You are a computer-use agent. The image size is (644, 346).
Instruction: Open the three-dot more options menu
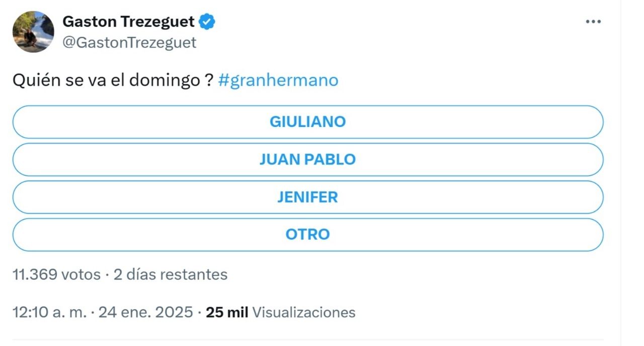tap(594, 22)
